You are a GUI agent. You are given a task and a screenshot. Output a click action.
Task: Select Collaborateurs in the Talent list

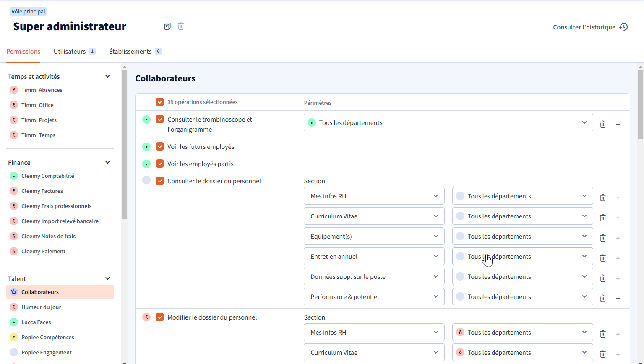[x=60, y=292]
